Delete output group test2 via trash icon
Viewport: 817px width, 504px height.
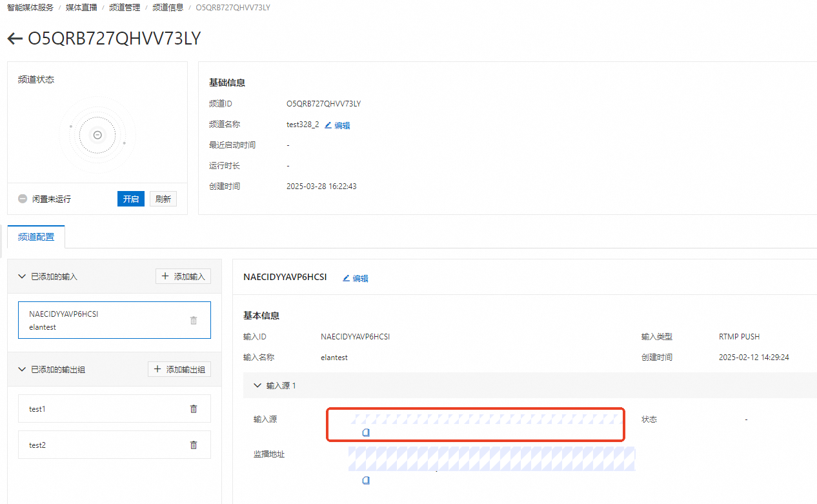coord(194,445)
